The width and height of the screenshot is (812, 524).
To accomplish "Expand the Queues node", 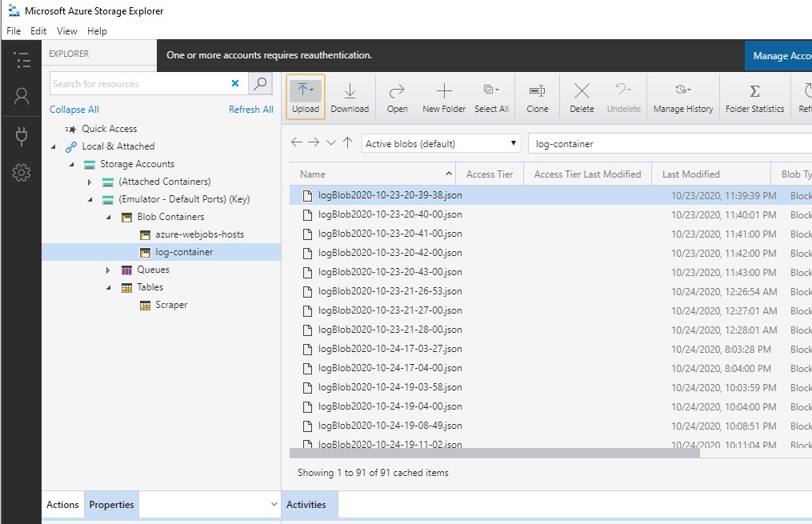I will [108, 270].
